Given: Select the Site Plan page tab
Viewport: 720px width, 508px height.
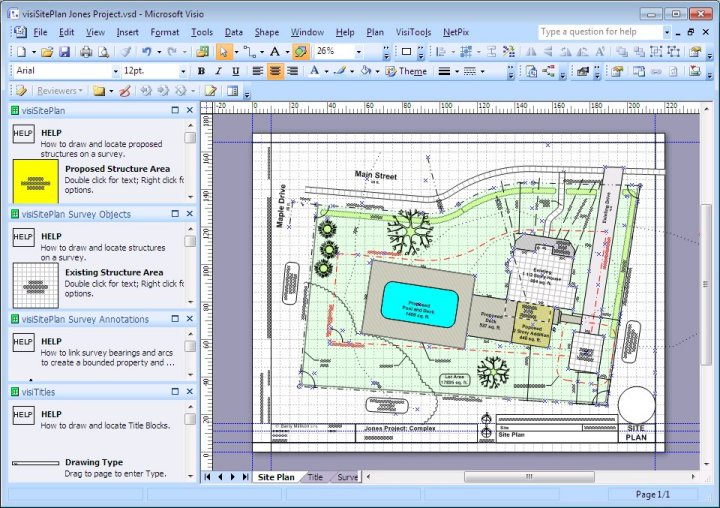Looking at the screenshot, I should coord(276,477).
